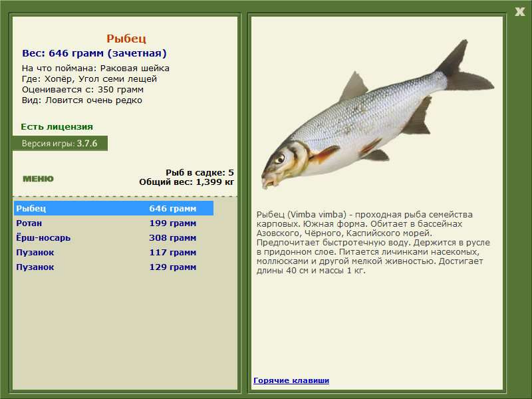Viewport: 532px width, 399px height.
Task: Close the fish info window with X
Action: click(x=520, y=12)
